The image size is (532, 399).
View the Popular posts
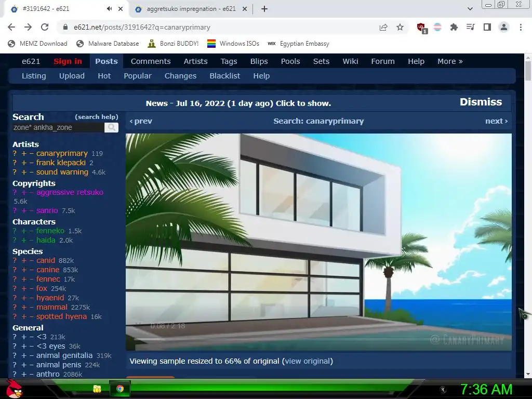(137, 76)
